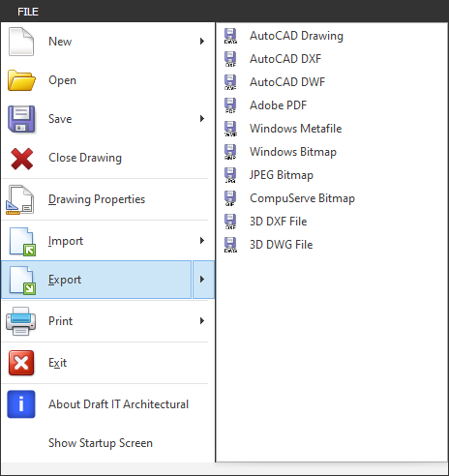The height and width of the screenshot is (476, 449).
Task: Select Show Startup Screen
Action: pyautogui.click(x=107, y=443)
